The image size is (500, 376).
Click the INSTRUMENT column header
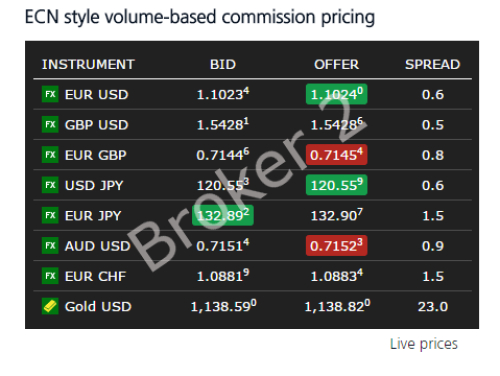(88, 64)
